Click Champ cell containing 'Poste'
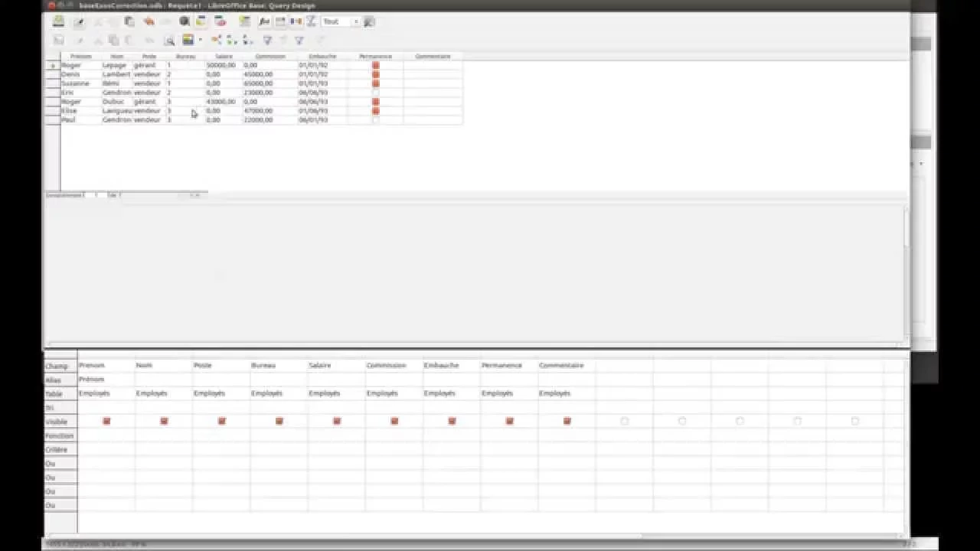This screenshot has height=551, width=980. 220,366
